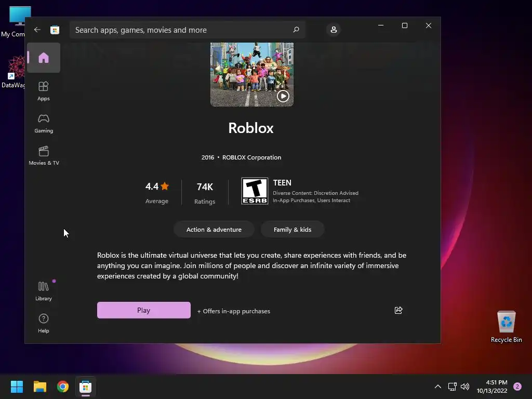Open the taskbar clock and date
This screenshot has height=399, width=532.
(492, 387)
